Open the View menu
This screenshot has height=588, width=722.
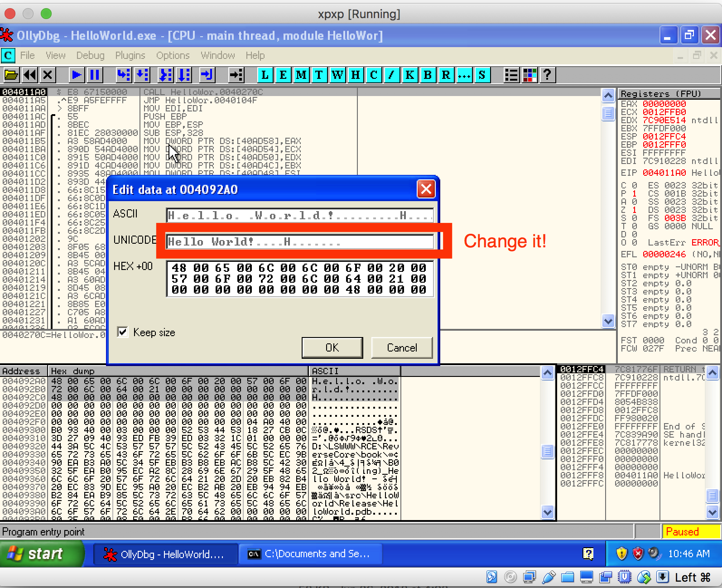(x=55, y=55)
